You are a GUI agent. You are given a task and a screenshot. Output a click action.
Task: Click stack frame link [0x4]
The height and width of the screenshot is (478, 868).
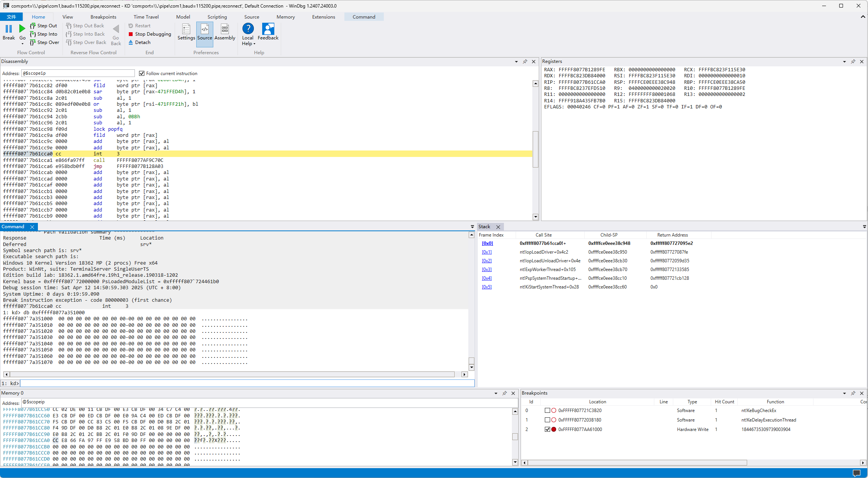[486, 278]
